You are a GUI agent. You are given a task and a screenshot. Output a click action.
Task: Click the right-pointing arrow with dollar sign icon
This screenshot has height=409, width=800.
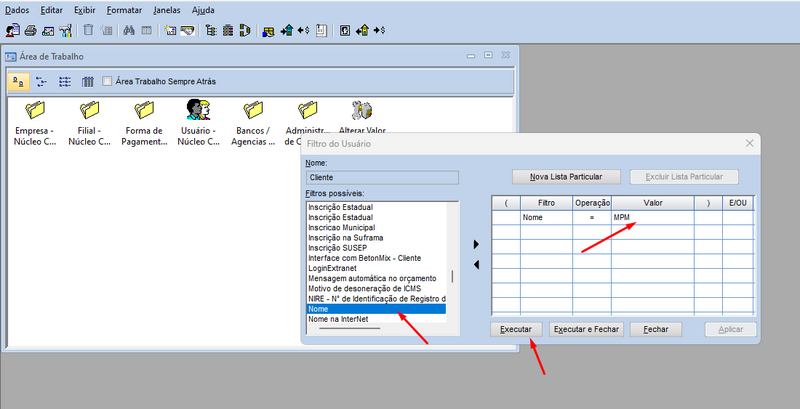(379, 31)
